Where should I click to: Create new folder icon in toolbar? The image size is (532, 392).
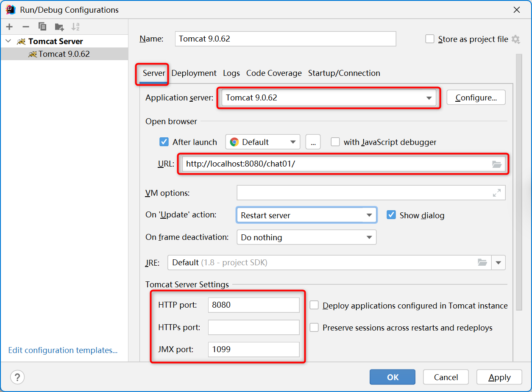tap(59, 27)
